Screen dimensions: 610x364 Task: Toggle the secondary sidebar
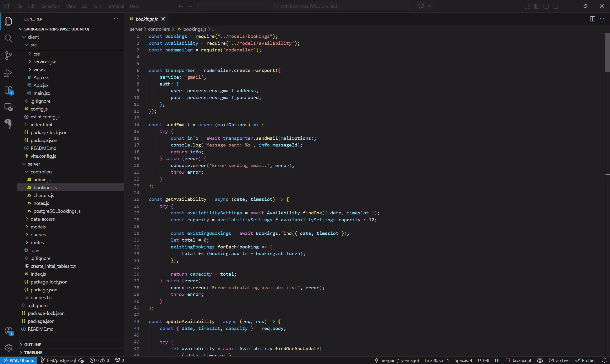(x=555, y=6)
